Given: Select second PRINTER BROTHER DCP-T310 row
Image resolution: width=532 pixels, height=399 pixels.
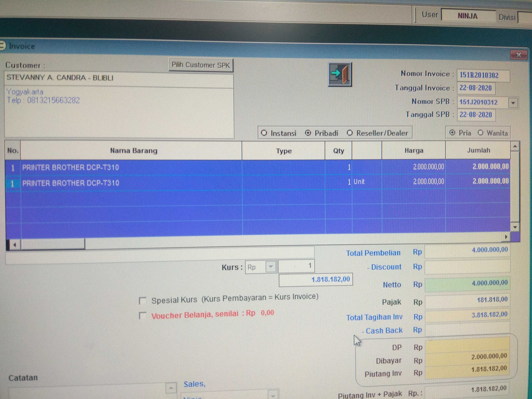Looking at the screenshot, I should 71,183.
